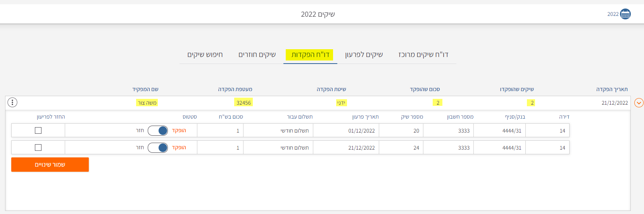Click the depositor name משה צור
This screenshot has height=214, width=644.
(147, 103)
